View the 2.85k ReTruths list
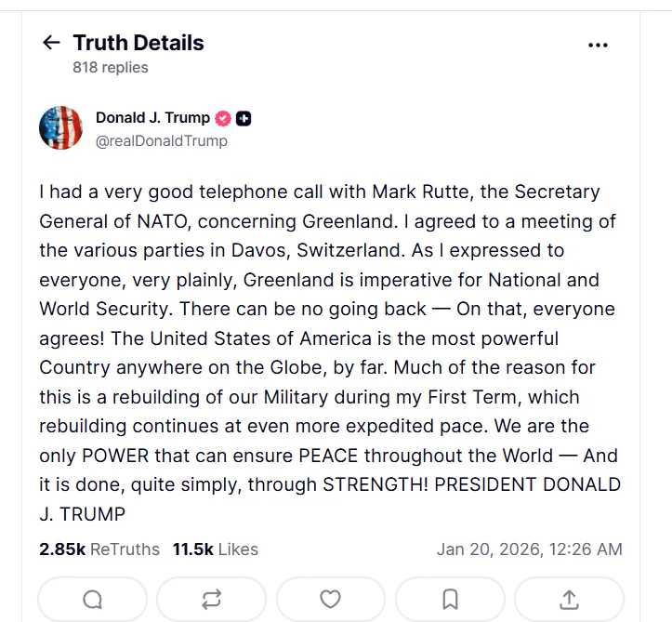 (x=99, y=549)
